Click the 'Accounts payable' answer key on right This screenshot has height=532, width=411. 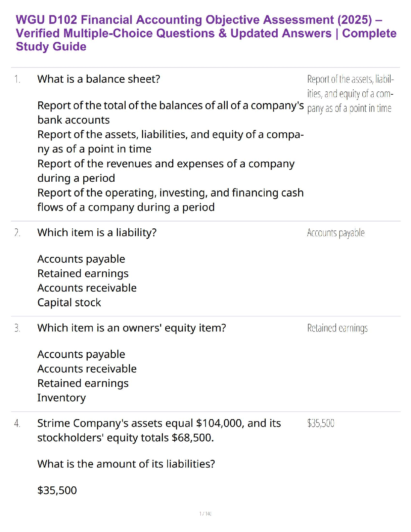click(x=336, y=233)
